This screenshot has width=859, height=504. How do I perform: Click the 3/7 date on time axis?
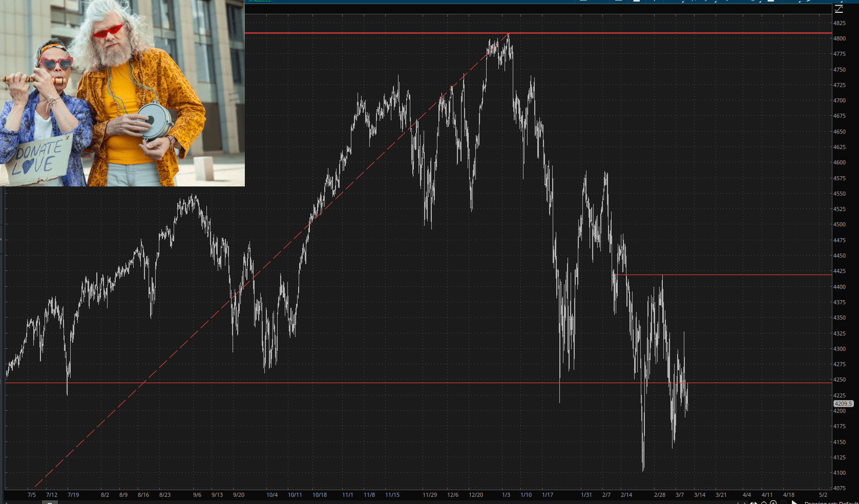coord(679,495)
